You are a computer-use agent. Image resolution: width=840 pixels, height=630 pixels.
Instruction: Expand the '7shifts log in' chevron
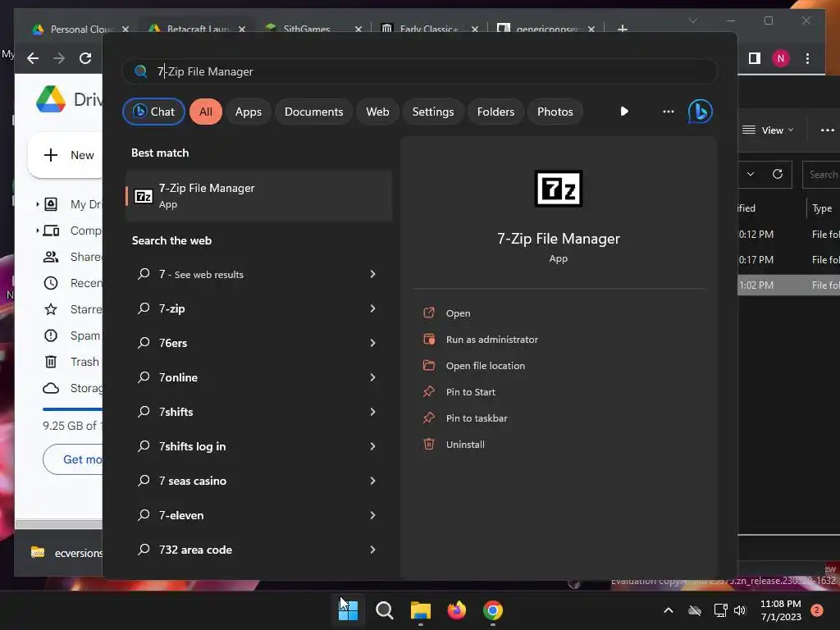point(373,446)
